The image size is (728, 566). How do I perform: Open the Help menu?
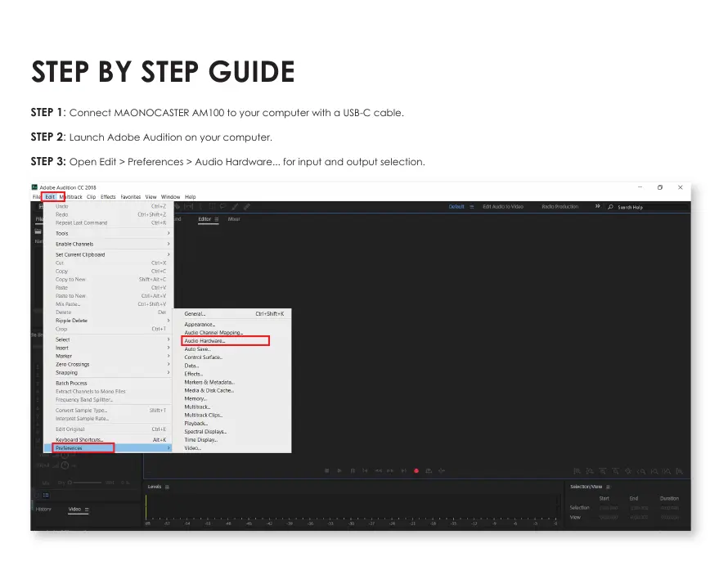click(191, 197)
